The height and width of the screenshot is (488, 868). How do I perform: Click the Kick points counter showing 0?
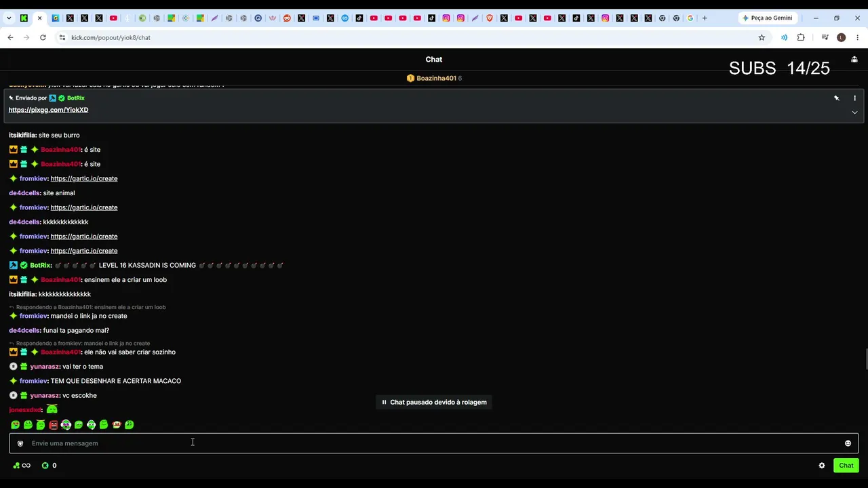49,466
